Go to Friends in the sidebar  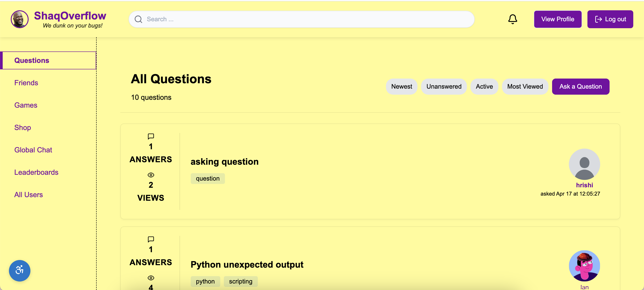(26, 83)
